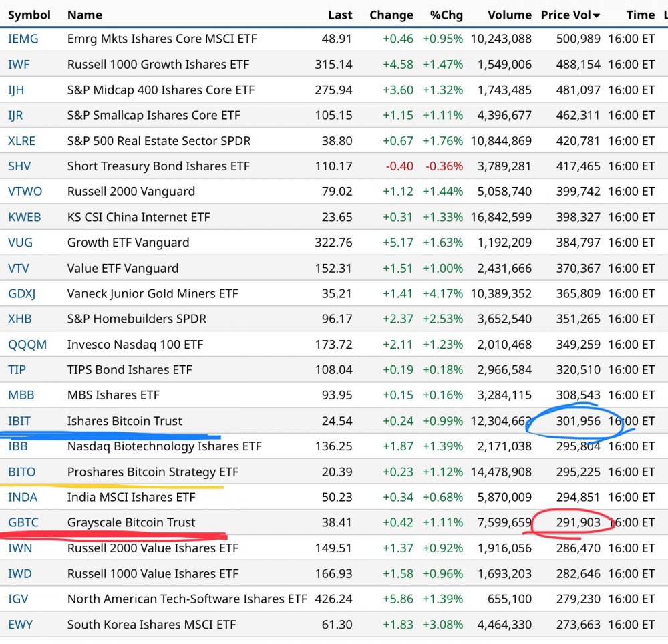
Task: Click "Proshares Bitcoin Strategy ETF" name cell
Action: point(153,472)
